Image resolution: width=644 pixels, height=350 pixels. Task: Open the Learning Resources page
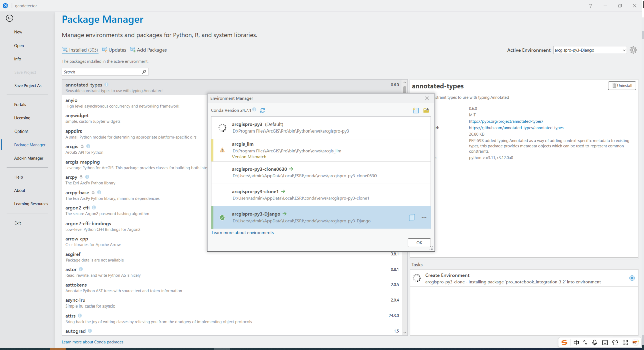coord(31,204)
